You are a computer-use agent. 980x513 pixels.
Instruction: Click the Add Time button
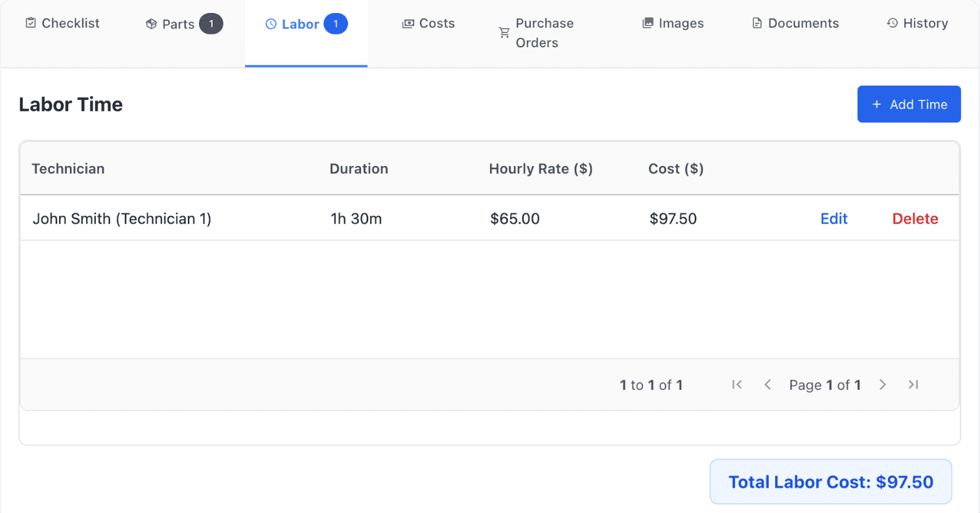click(x=909, y=104)
